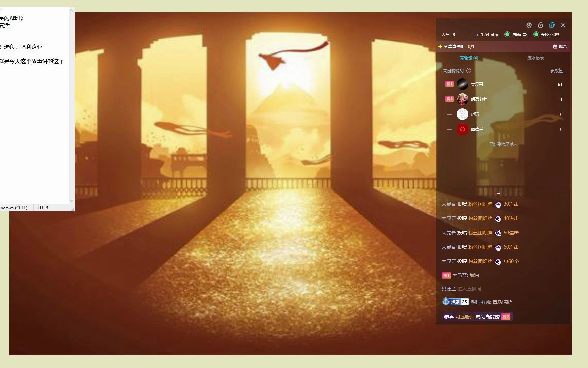Open 大昆吾's avatar in ranking
The image size is (588, 368).
coord(462,84)
